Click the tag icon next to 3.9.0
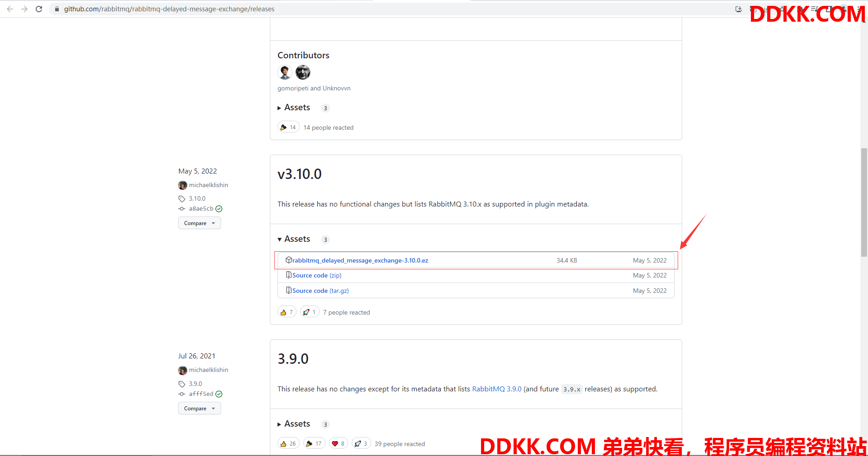The width and height of the screenshot is (868, 456). pyautogui.click(x=182, y=384)
